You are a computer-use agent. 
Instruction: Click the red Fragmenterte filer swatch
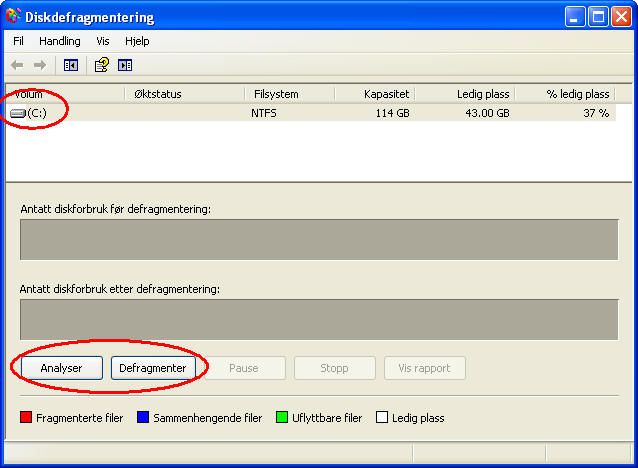(26, 417)
